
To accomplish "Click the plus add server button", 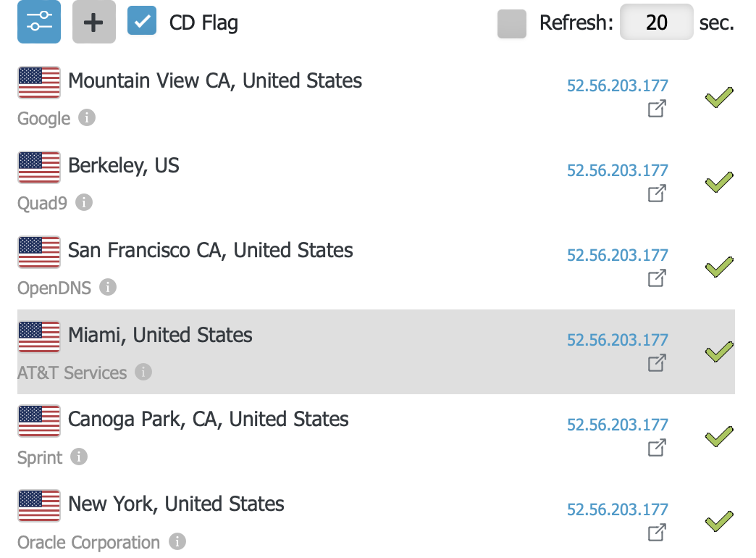I will [x=94, y=22].
